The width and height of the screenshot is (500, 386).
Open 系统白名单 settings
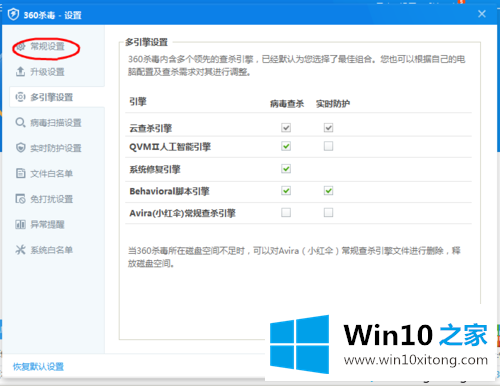pos(51,250)
